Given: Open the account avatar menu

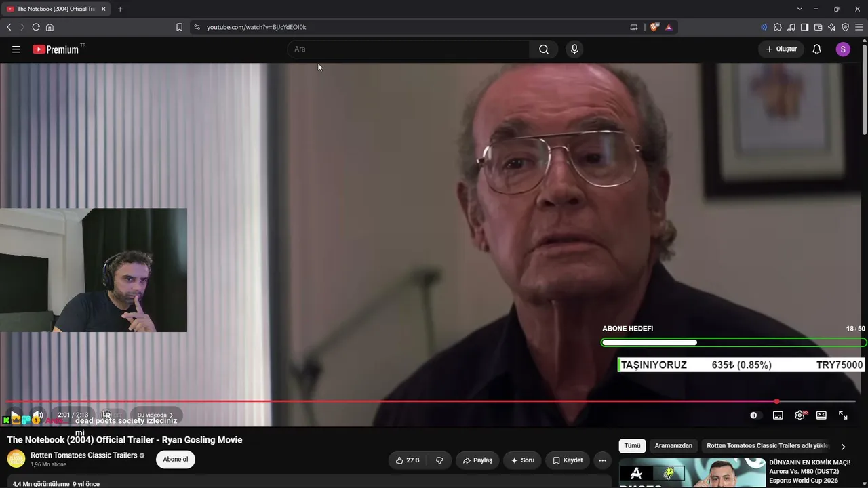Looking at the screenshot, I should (843, 49).
